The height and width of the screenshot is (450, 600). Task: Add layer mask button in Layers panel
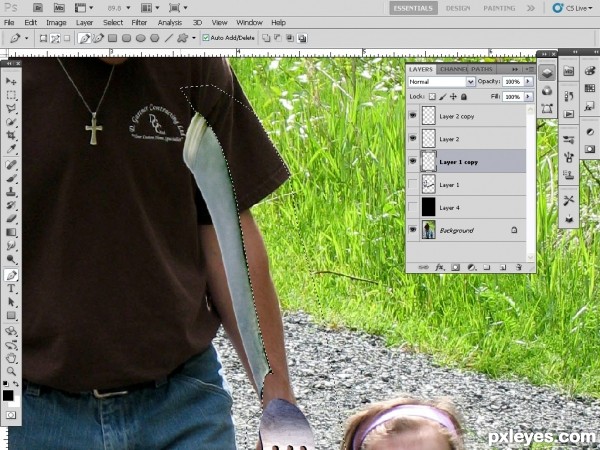click(x=455, y=267)
